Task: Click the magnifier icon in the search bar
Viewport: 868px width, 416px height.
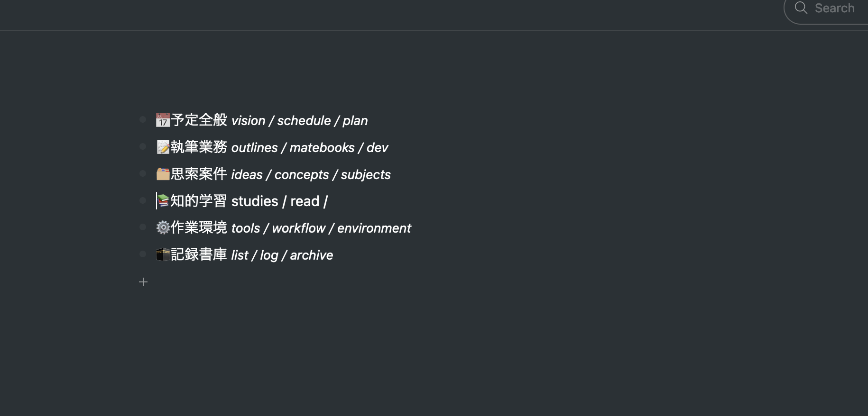Action: click(800, 8)
